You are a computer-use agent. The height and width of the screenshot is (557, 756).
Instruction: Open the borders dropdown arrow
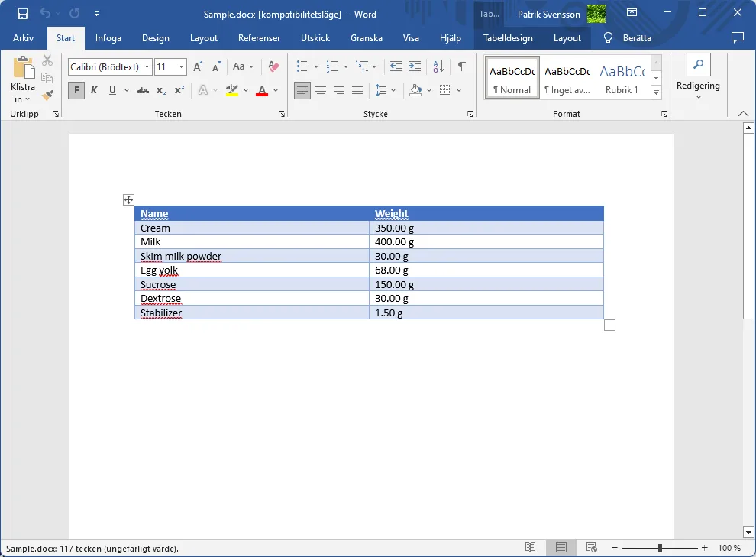459,90
